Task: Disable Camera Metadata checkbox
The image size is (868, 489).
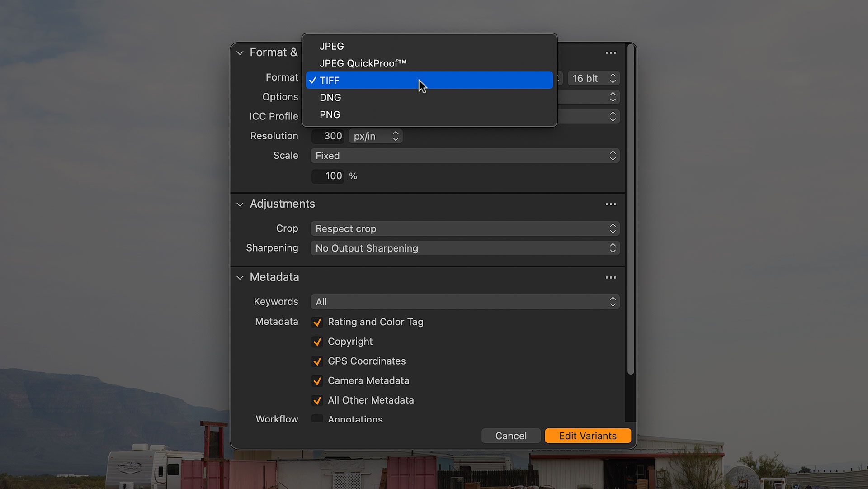Action: point(317,381)
